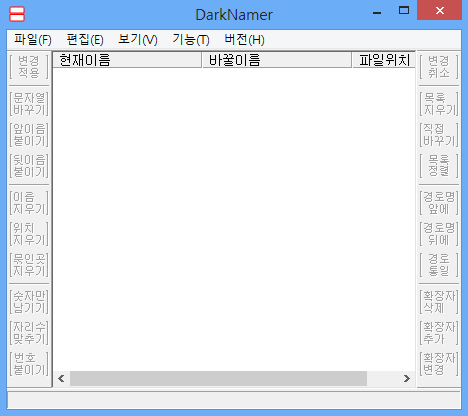Viewport: 468px width, 416px height.
Task: Click the 목록 정렬 button
Action: (439, 166)
